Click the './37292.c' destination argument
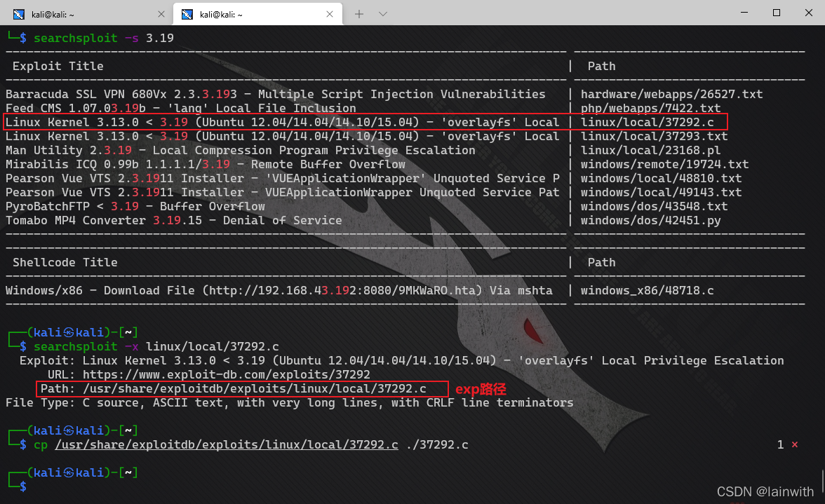Image resolution: width=825 pixels, height=504 pixels. 437,444
